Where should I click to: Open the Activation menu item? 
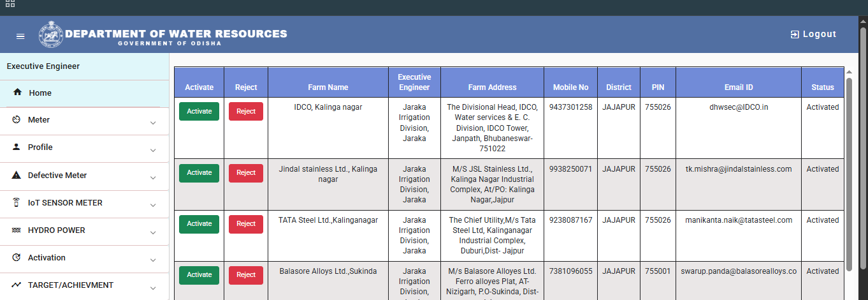coord(84,258)
